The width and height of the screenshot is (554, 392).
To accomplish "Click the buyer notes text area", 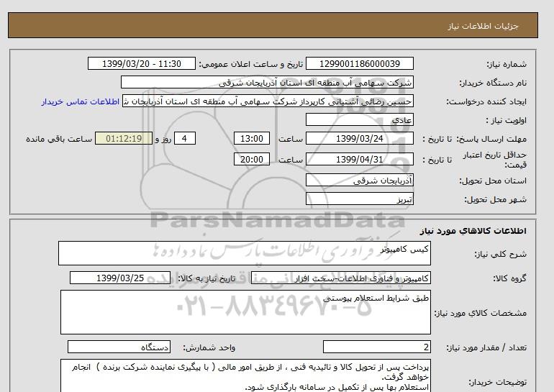I will coord(245,375).
